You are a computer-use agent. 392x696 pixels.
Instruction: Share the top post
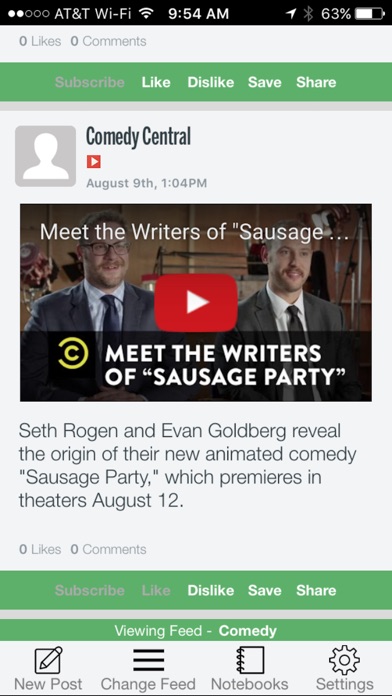[x=316, y=82]
